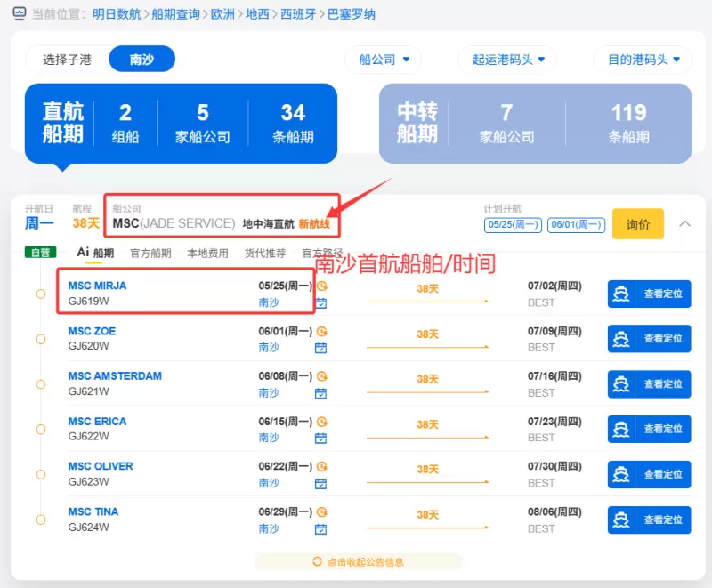Open the MSC OLIVER vessel link
This screenshot has width=712, height=588.
point(101,466)
